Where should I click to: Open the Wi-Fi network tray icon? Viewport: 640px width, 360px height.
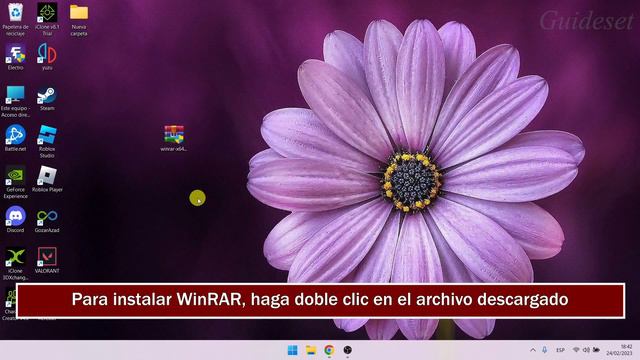coord(576,350)
